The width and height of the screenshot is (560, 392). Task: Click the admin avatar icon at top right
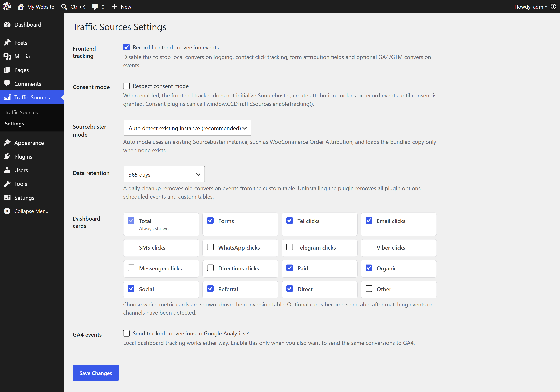(553, 7)
